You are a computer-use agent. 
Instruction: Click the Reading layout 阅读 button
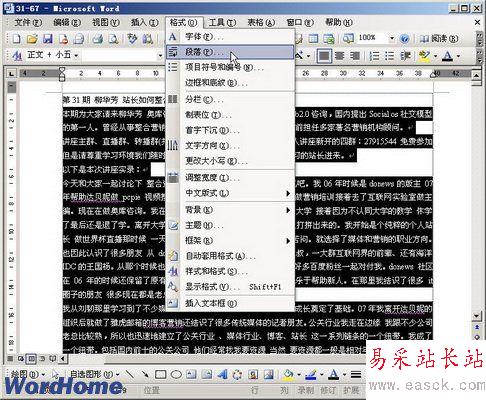coord(439,39)
